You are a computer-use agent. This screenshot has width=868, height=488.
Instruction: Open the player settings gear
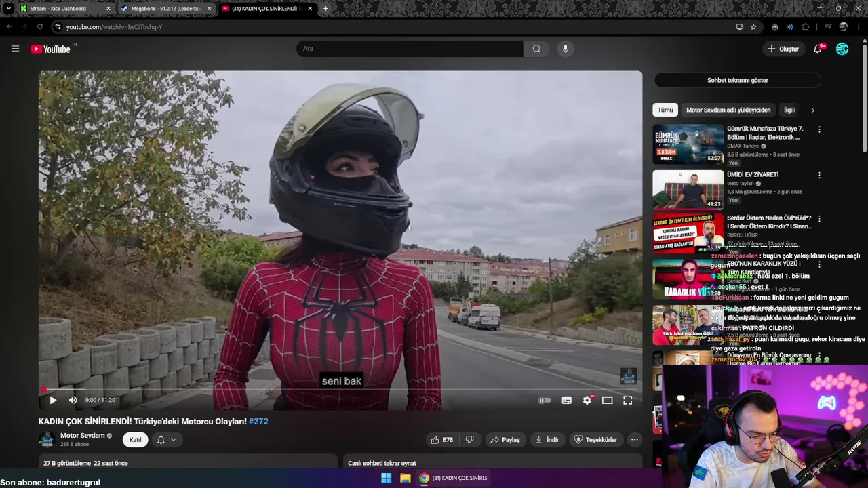point(587,400)
